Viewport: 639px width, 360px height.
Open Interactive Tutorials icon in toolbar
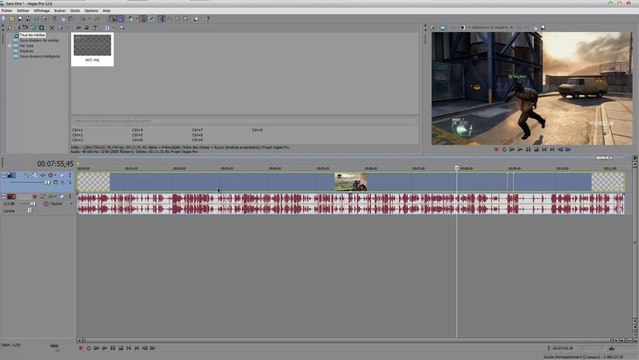coord(196,19)
